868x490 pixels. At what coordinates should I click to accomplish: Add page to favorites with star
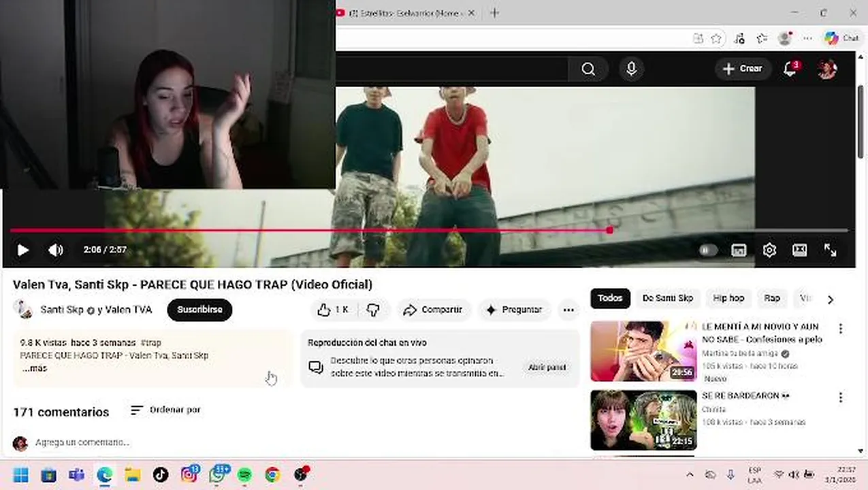[716, 39]
